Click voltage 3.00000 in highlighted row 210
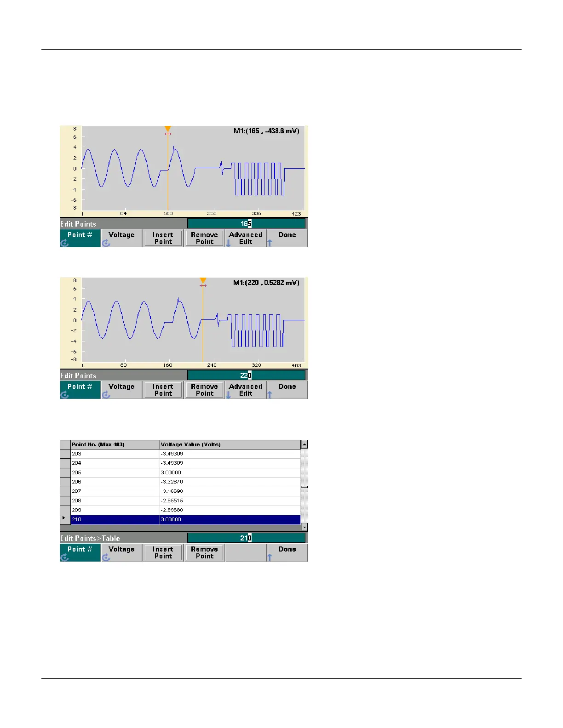The image size is (563, 728). click(x=230, y=520)
